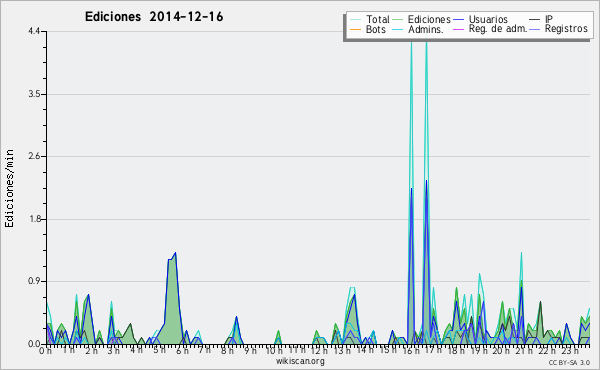Image resolution: width=600 pixels, height=370 pixels.
Task: Click the "6 h" x-axis label
Action: tap(182, 351)
